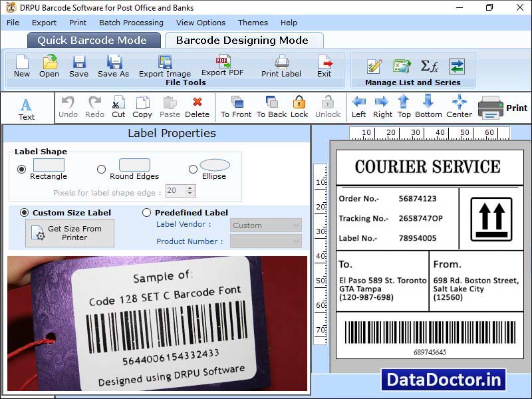Enable the Predefined Label option
Image resolution: width=532 pixels, height=399 pixels.
[146, 212]
